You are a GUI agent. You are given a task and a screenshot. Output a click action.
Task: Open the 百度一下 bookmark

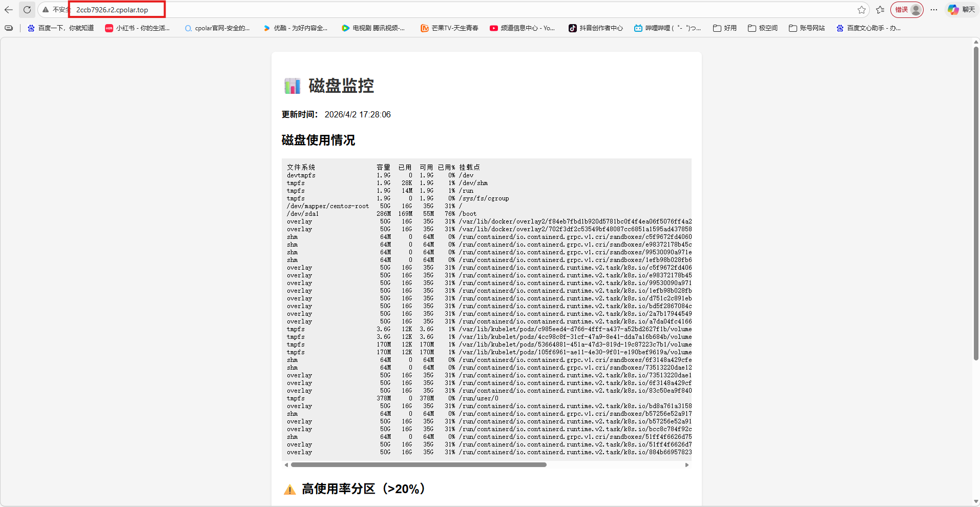tap(61, 28)
